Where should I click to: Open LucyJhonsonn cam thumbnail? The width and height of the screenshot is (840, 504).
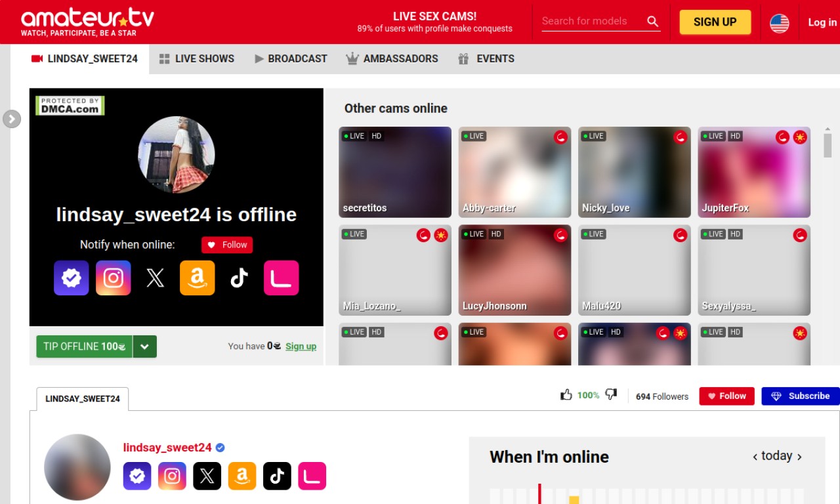tap(514, 270)
